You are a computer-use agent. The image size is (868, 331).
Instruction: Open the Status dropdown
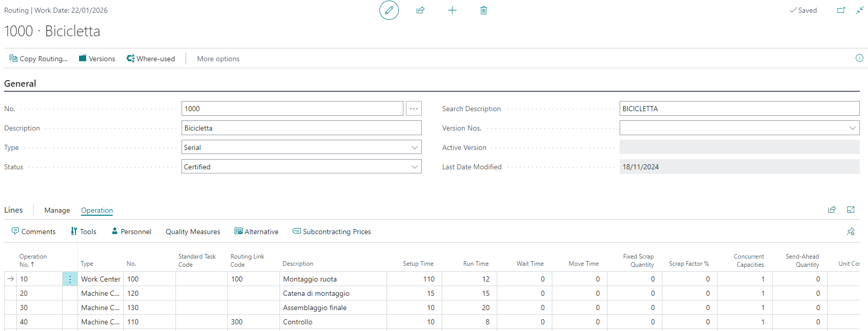[414, 167]
